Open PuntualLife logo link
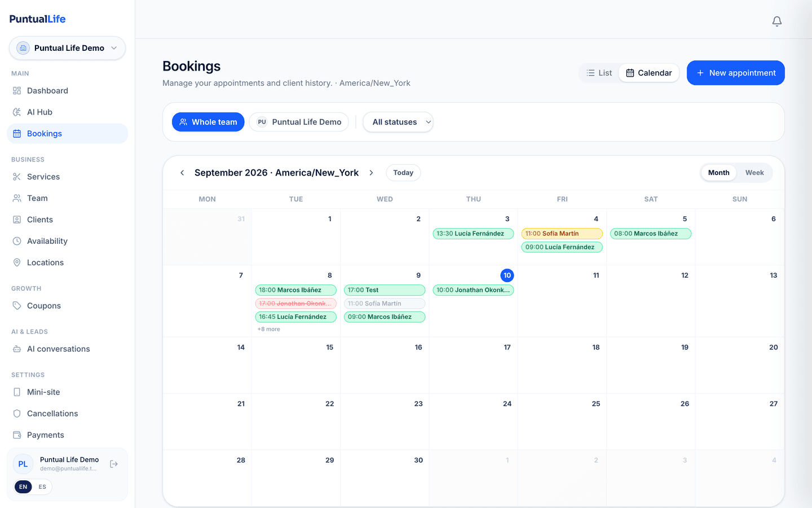Screen dimensions: 812x508 (x=37, y=19)
